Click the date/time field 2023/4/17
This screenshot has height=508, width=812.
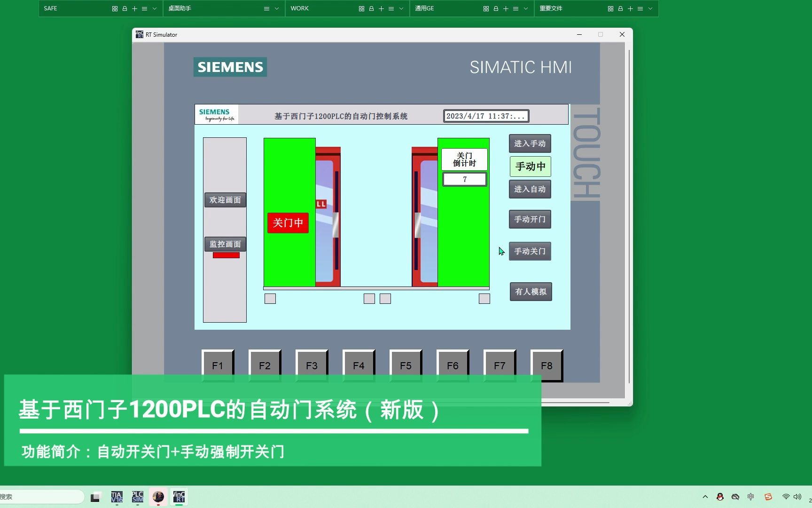click(x=486, y=116)
